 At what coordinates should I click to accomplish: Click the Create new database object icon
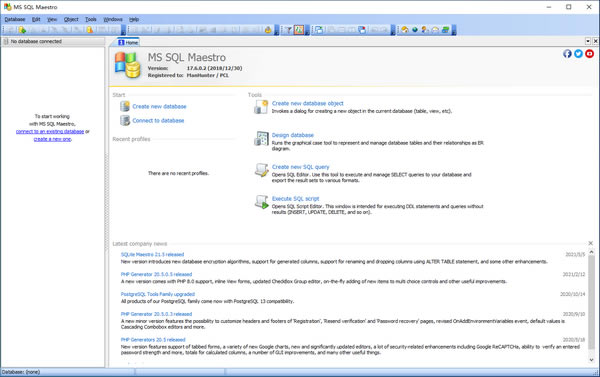261,107
